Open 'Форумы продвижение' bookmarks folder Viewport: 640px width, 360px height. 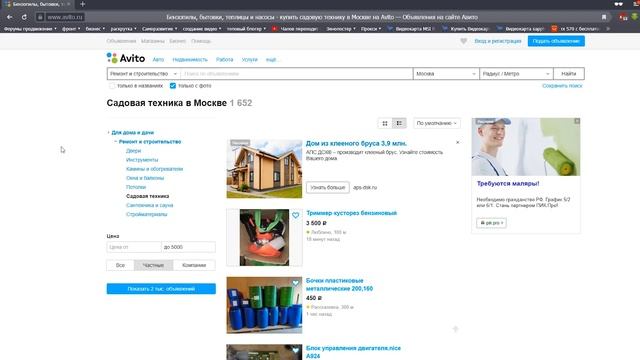[30, 29]
